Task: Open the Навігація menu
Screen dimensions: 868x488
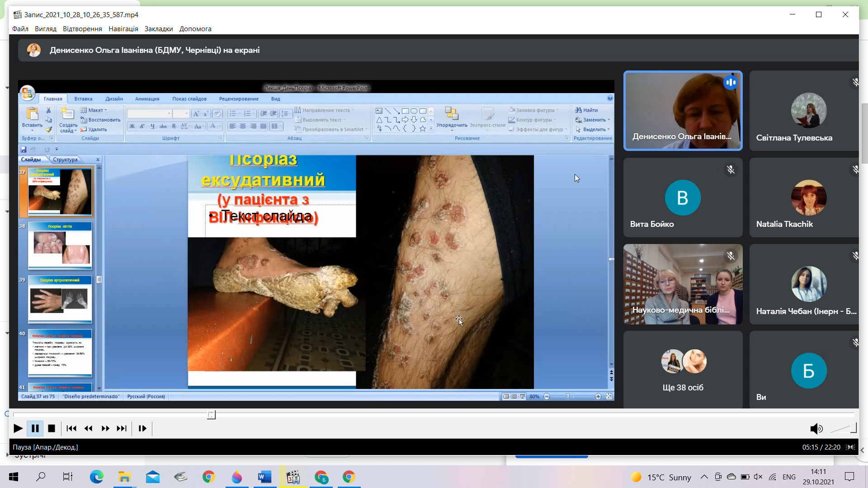Action: (x=123, y=28)
